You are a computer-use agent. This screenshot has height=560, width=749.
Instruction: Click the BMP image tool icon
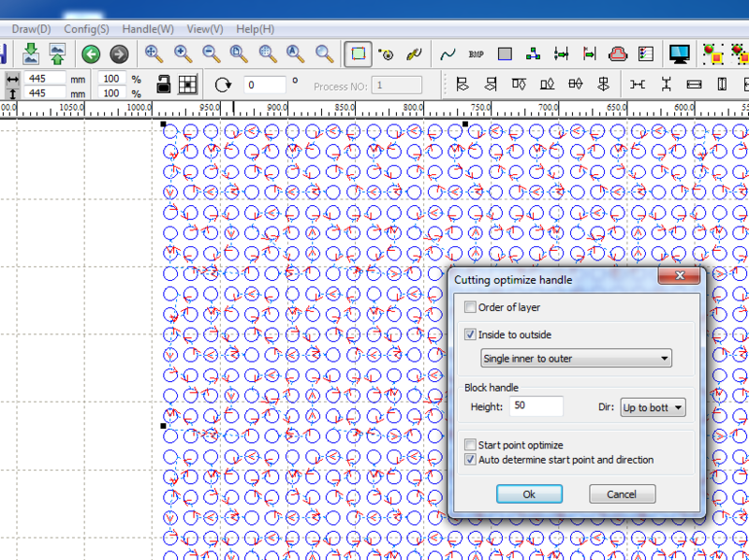pos(477,53)
